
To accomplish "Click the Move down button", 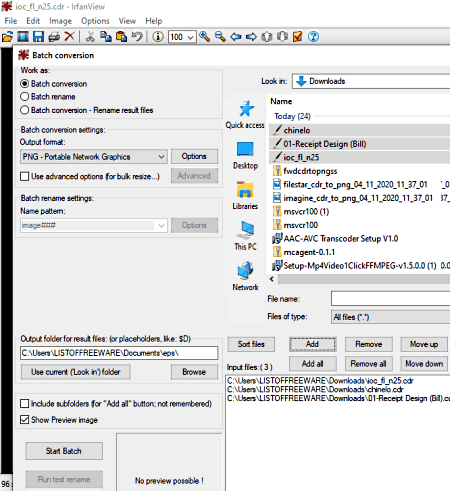I will (424, 364).
